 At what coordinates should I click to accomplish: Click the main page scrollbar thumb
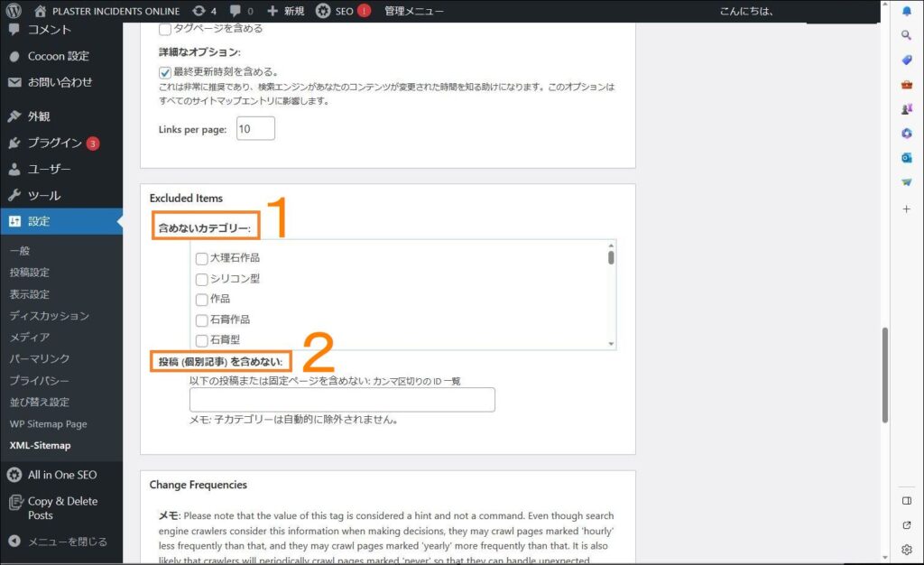pos(885,375)
